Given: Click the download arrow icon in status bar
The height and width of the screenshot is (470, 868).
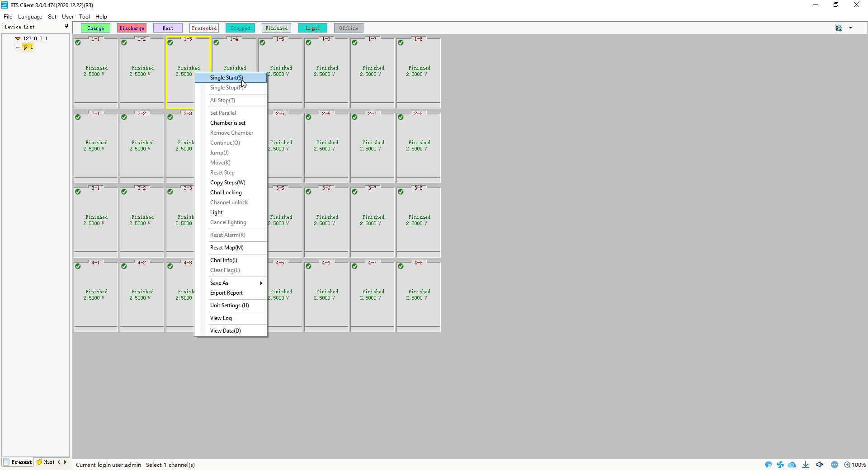Looking at the screenshot, I should (806, 465).
